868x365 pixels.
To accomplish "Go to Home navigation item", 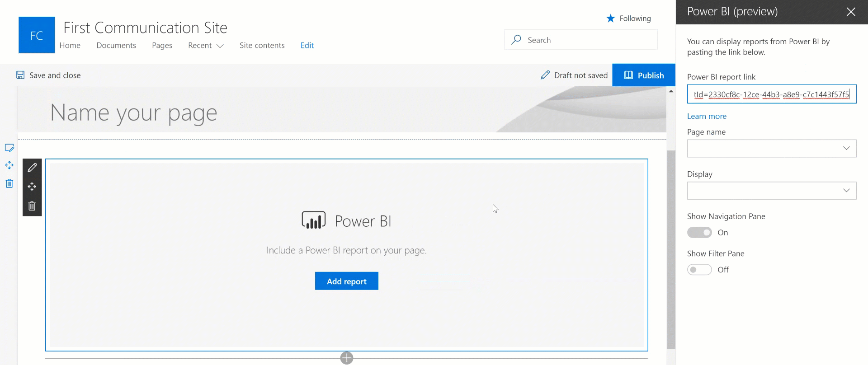I will 70,45.
